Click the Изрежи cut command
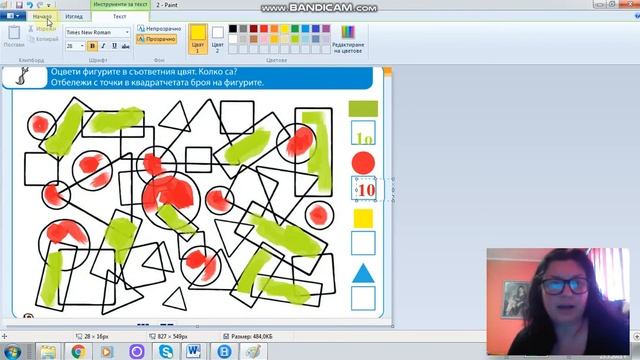This screenshot has width=640, height=360. point(42,29)
